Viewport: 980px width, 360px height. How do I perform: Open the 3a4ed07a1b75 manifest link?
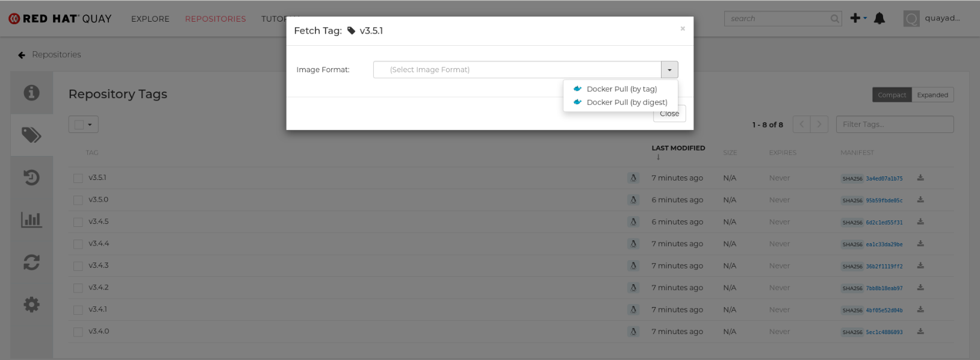coord(884,179)
